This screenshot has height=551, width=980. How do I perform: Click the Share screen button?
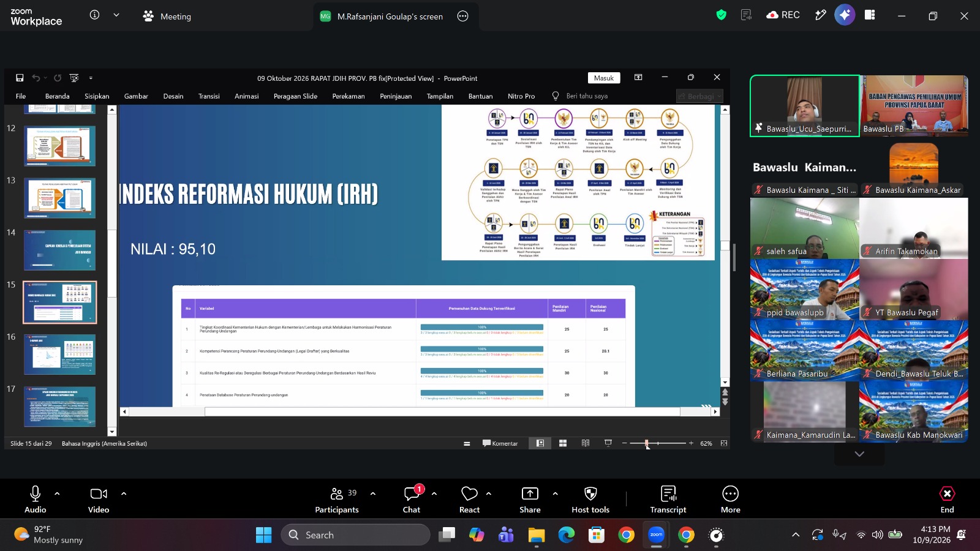tap(530, 499)
